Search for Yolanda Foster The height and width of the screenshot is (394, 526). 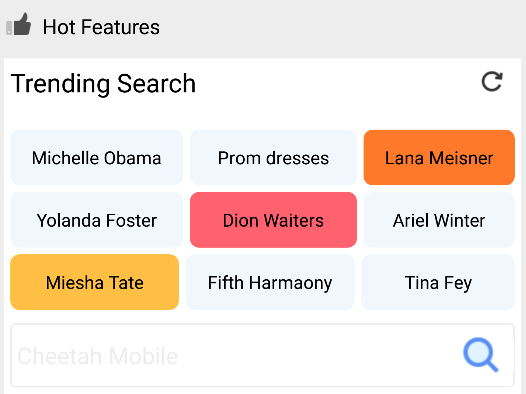click(97, 220)
